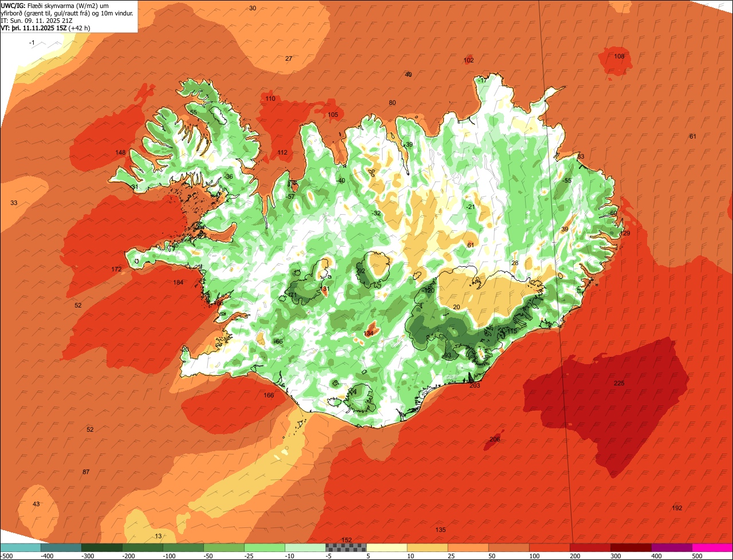
Task: Click the '192' value on the map
Action: (677, 508)
